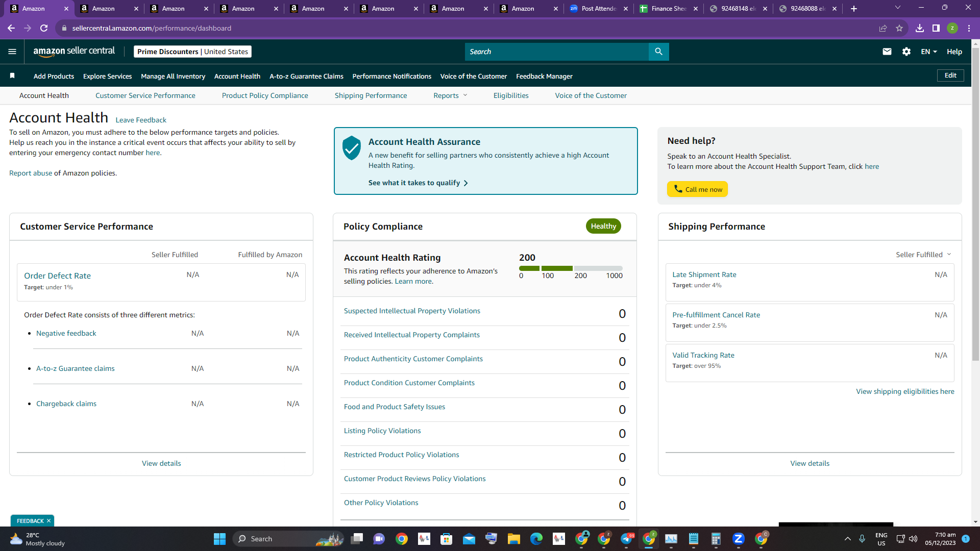Share this page using the share icon

pos(883,28)
